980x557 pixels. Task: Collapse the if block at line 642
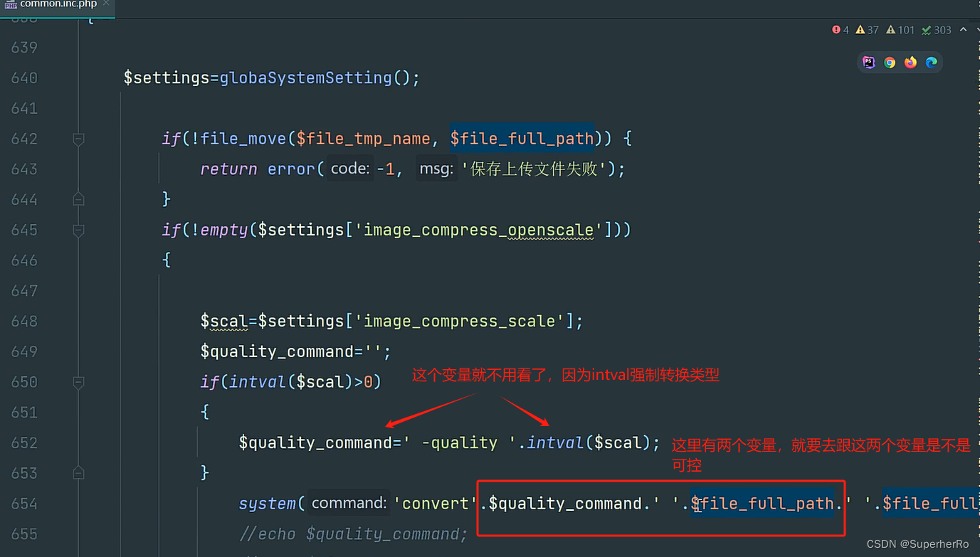[x=79, y=139]
